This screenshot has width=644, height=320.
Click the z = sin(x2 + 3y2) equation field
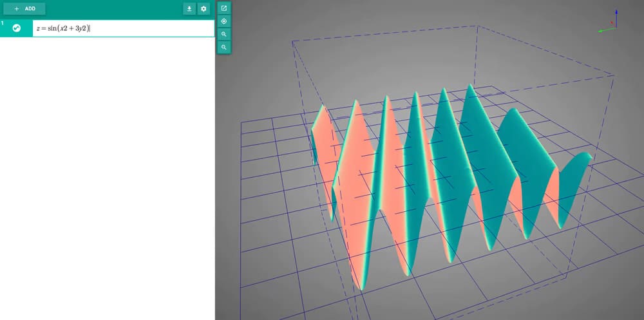pos(122,28)
